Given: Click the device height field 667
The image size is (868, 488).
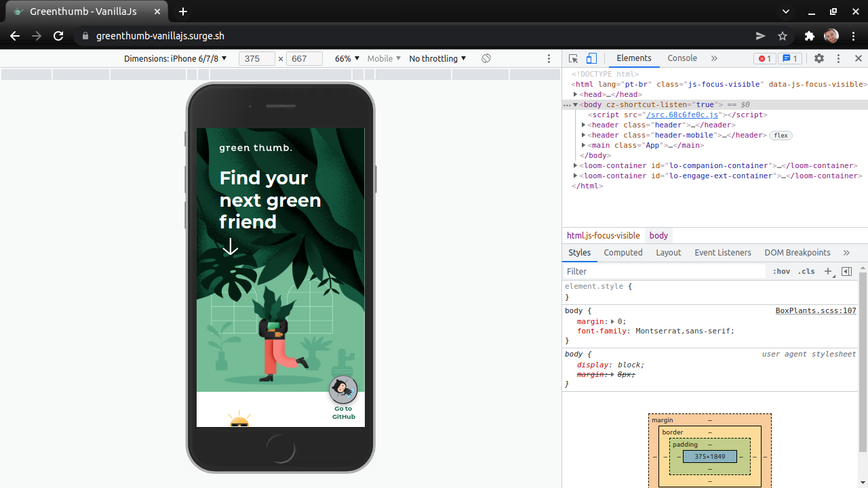Looking at the screenshot, I should pos(304,58).
